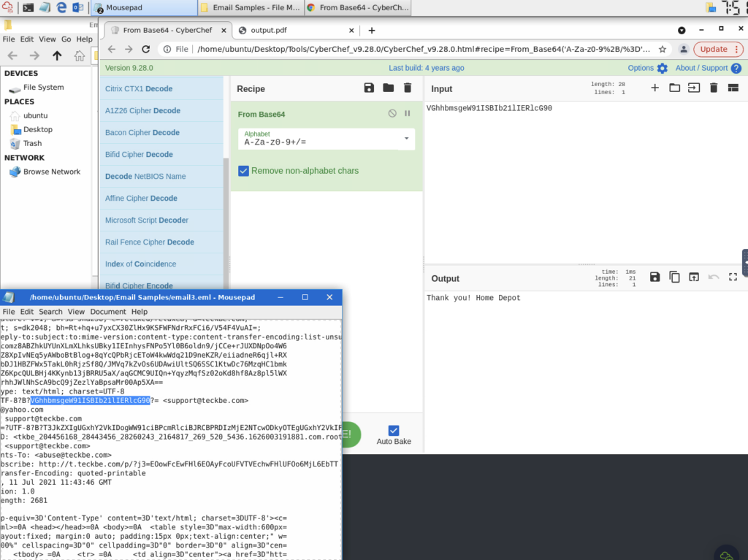Viewport: 748px width, 560px height.
Task: Go to parent folder in file manager
Action: coord(57,55)
